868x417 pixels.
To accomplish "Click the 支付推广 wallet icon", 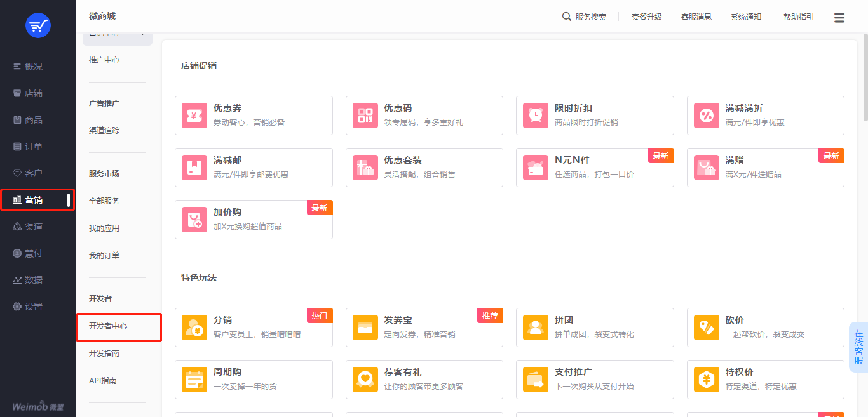I will point(536,380).
